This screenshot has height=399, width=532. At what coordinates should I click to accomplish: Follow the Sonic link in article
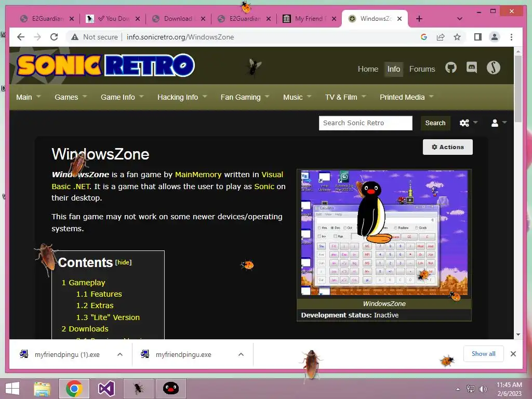point(264,187)
